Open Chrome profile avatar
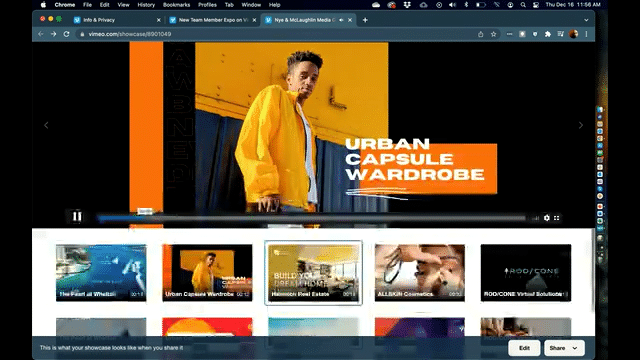Screen dimensions: 640x360 click(573, 34)
